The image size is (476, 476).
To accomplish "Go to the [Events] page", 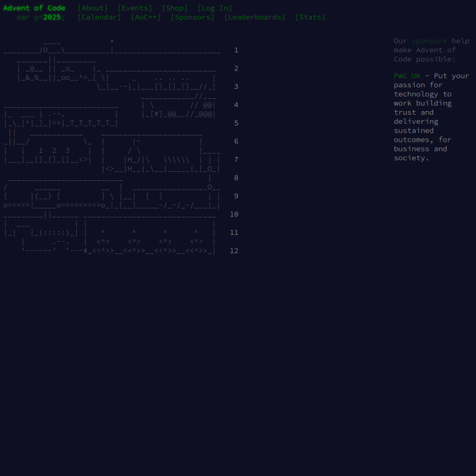I will click(x=135, y=8).
